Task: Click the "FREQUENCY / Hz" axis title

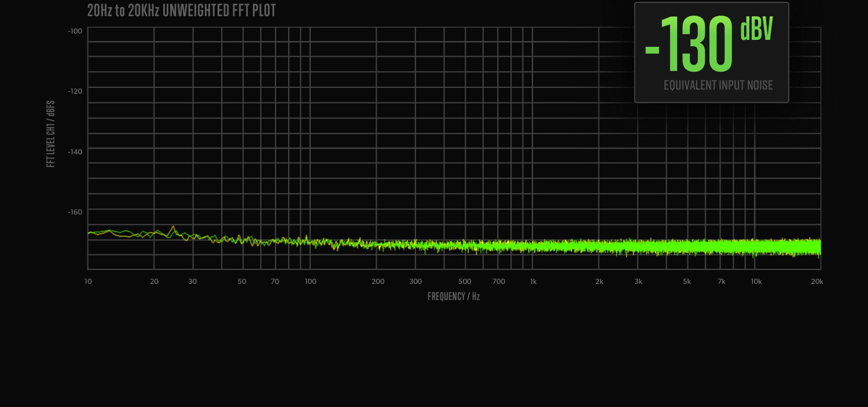Action: pyautogui.click(x=454, y=297)
